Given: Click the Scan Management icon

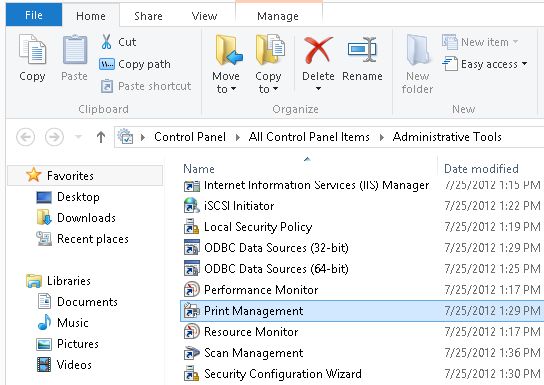Looking at the screenshot, I should tap(191, 352).
